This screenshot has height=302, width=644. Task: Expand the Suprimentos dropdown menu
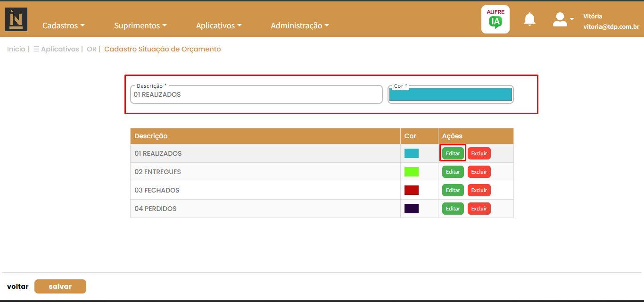[140, 25]
